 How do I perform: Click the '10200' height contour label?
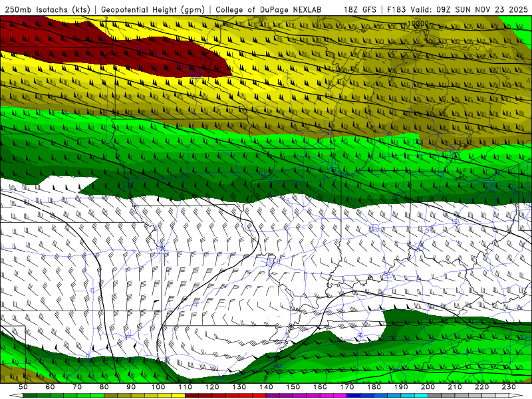pyautogui.click(x=418, y=24)
